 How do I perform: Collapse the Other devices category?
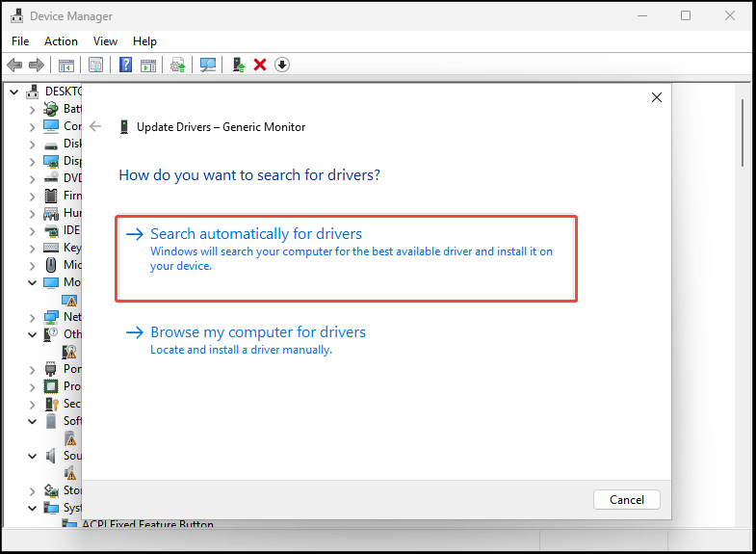coord(32,334)
